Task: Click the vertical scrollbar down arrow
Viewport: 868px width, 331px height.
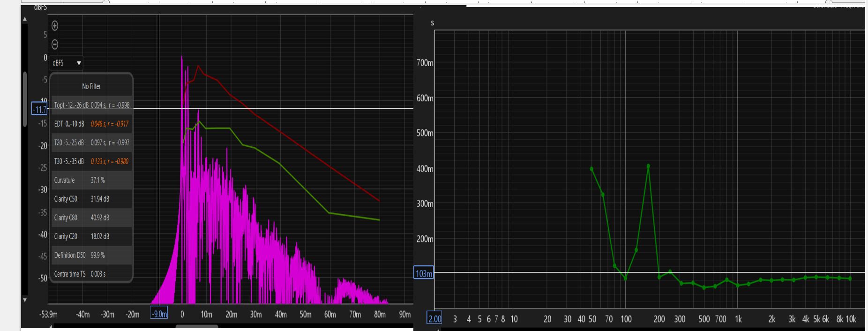Action: click(x=25, y=300)
